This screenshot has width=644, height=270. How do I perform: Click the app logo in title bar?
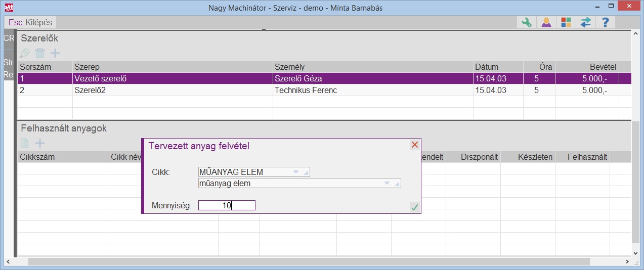(9, 7)
